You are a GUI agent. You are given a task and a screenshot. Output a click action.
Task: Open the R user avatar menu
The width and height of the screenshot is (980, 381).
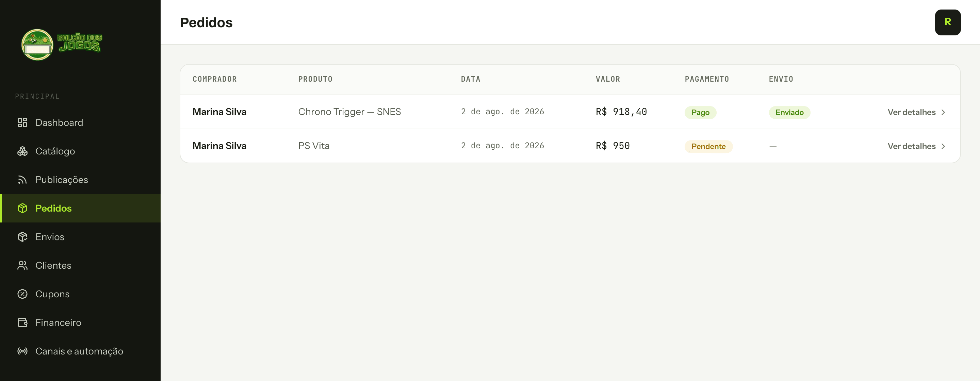click(x=948, y=22)
